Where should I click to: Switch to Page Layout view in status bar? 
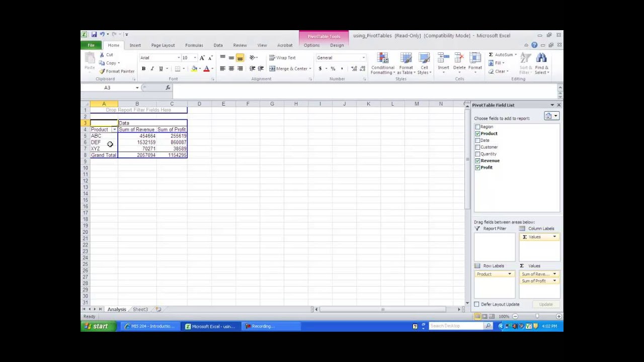click(485, 316)
